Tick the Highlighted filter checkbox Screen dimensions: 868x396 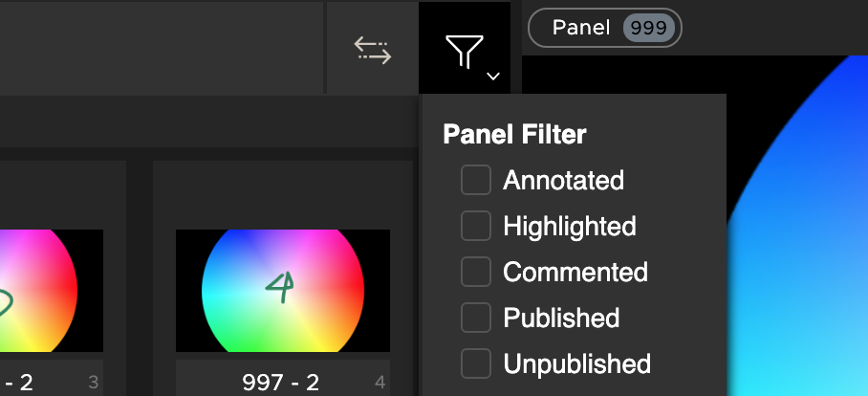(476, 226)
